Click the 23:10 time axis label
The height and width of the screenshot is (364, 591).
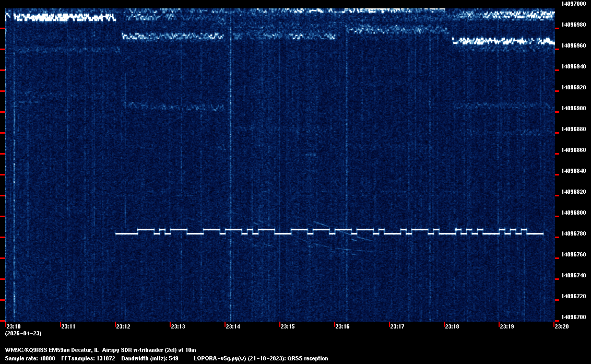point(14,327)
